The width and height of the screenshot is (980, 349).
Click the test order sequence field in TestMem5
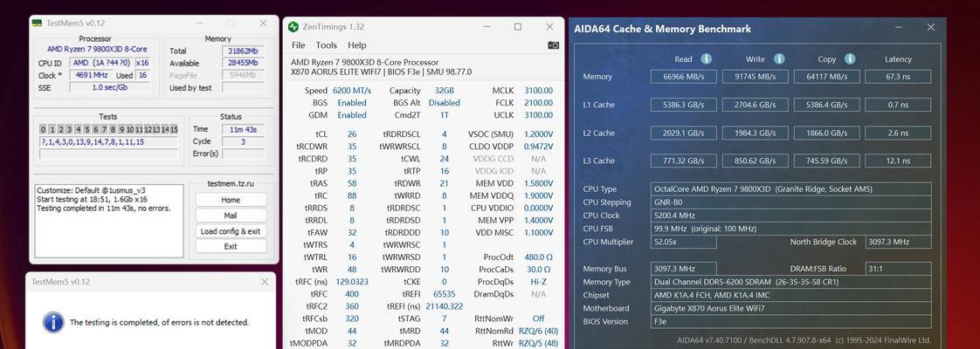coord(109,141)
